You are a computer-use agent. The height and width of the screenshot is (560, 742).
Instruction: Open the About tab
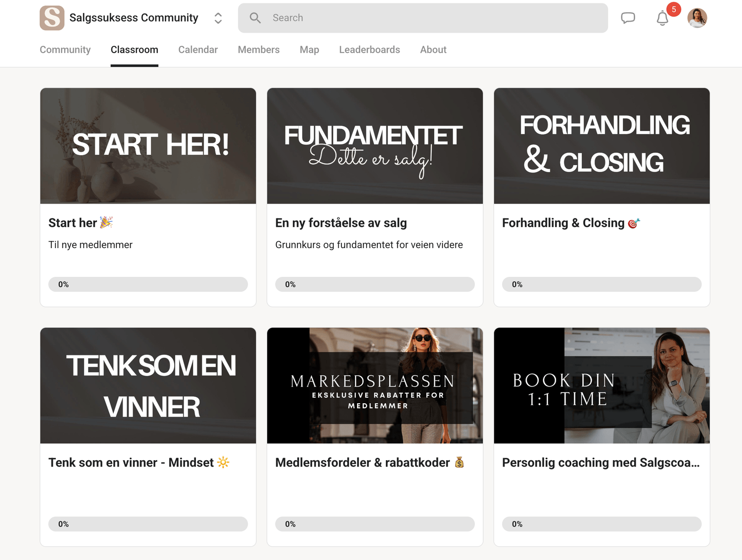(433, 49)
